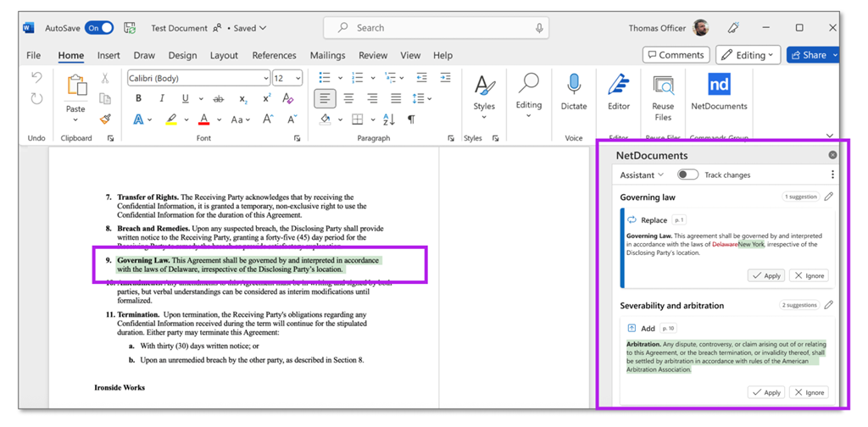Increase font size with grow button
This screenshot has width=868, height=427.
[268, 119]
